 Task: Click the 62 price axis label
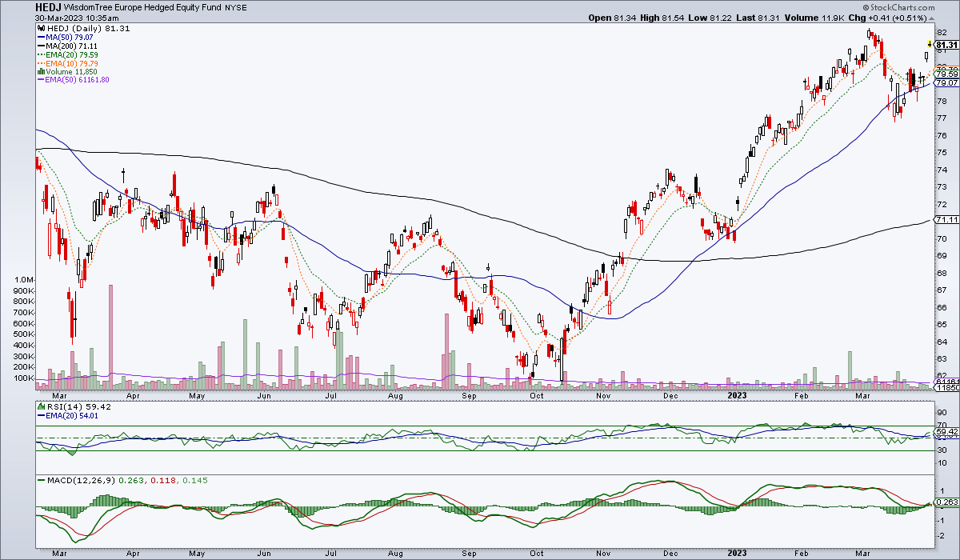(942, 376)
